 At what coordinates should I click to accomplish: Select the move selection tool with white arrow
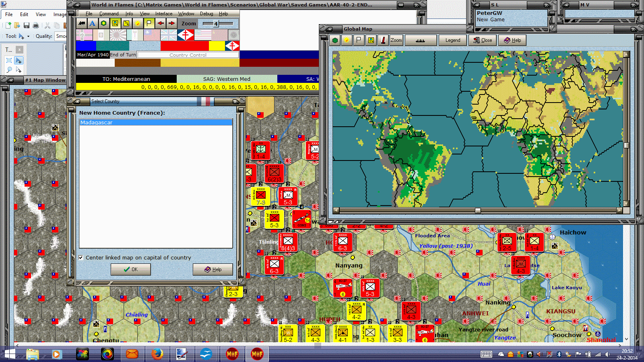[x=19, y=70]
